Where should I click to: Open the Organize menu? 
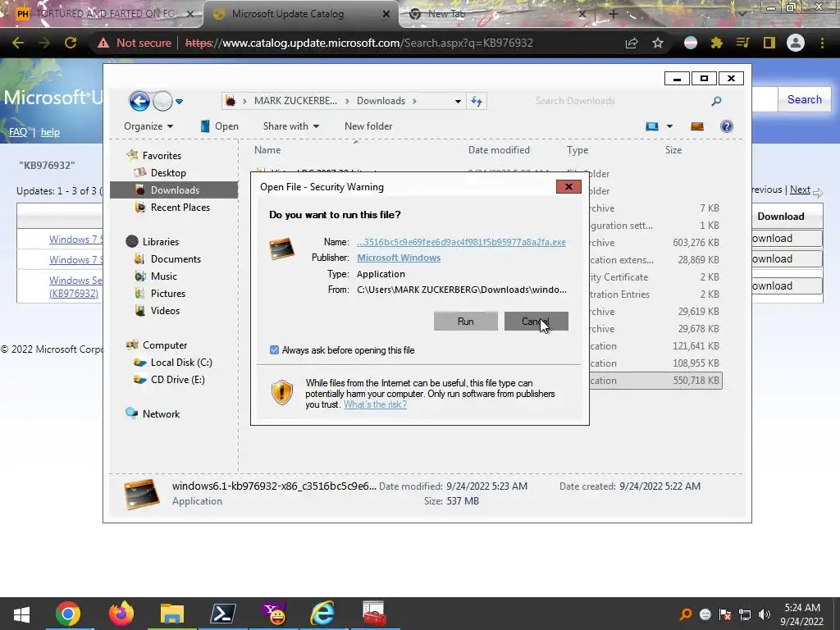148,126
